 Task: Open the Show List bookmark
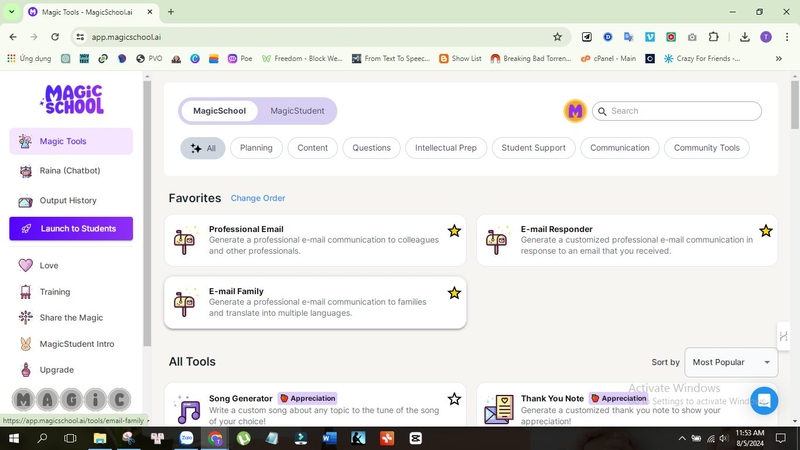click(460, 59)
